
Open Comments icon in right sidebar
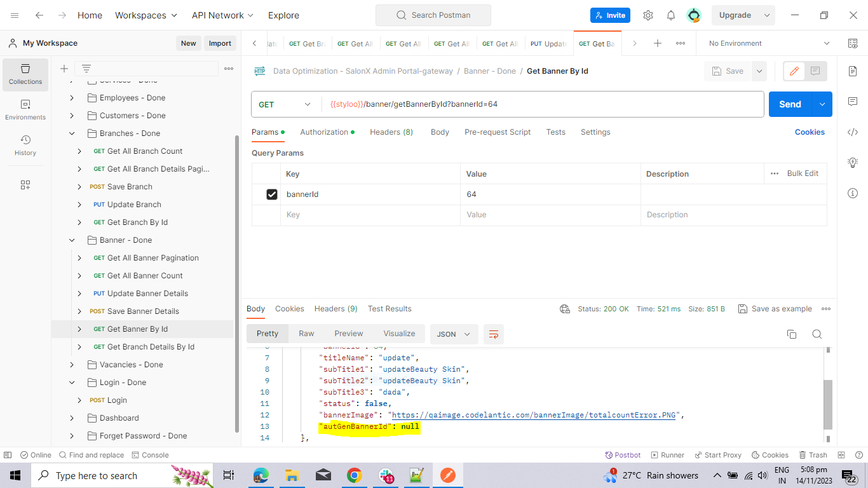[x=853, y=102]
